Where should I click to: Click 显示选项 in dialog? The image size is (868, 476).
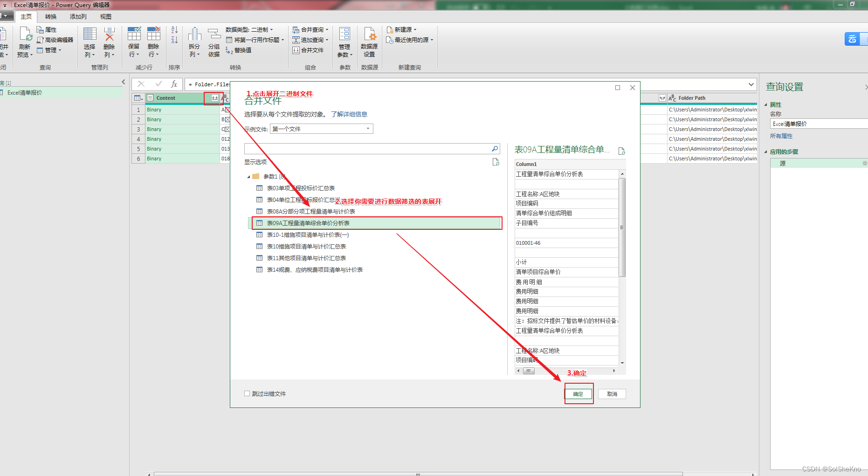(x=255, y=162)
